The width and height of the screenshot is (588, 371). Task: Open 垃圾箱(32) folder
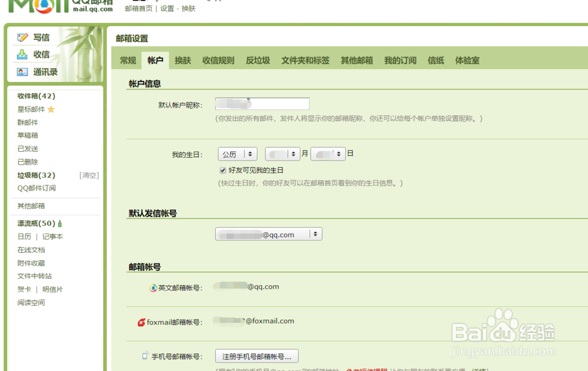coord(36,175)
